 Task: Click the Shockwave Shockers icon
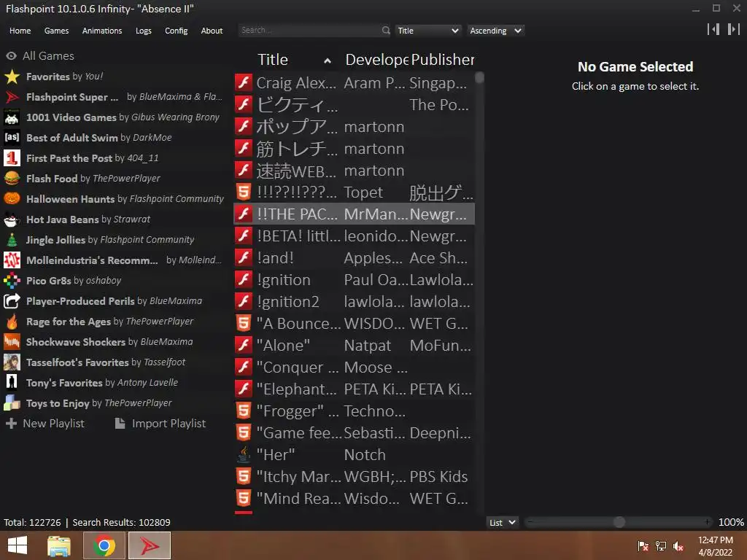point(12,342)
